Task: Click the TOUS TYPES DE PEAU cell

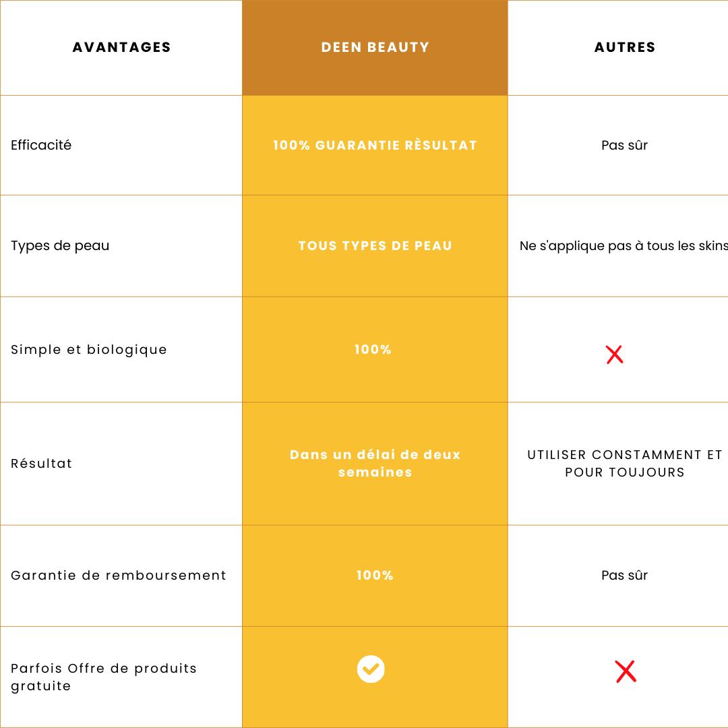Action: 375,245
